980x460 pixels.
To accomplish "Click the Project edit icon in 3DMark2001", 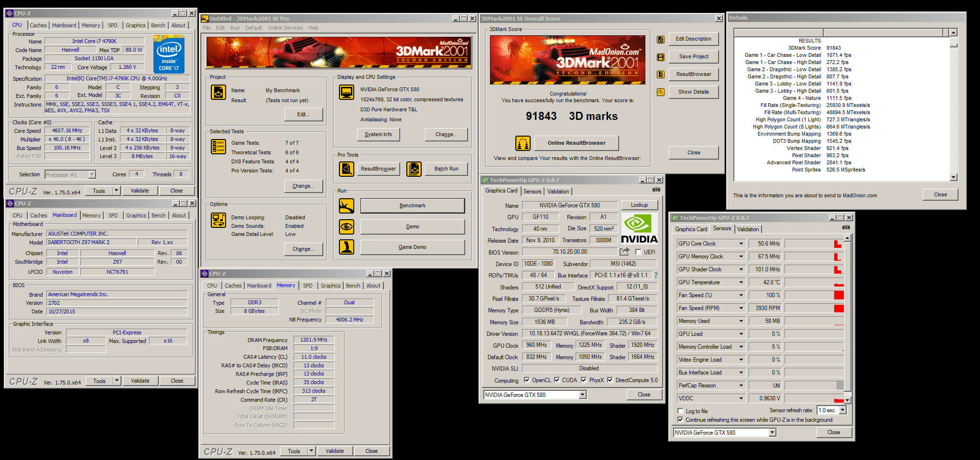I will tap(218, 92).
